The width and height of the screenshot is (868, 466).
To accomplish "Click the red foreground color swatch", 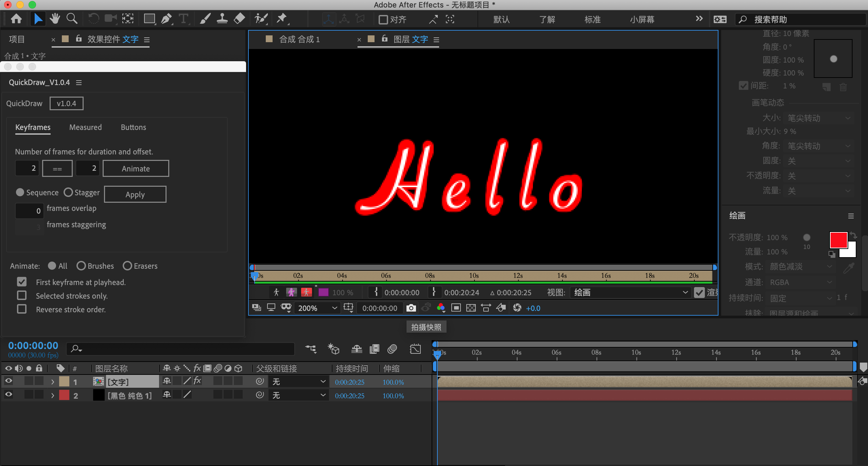I will point(838,240).
